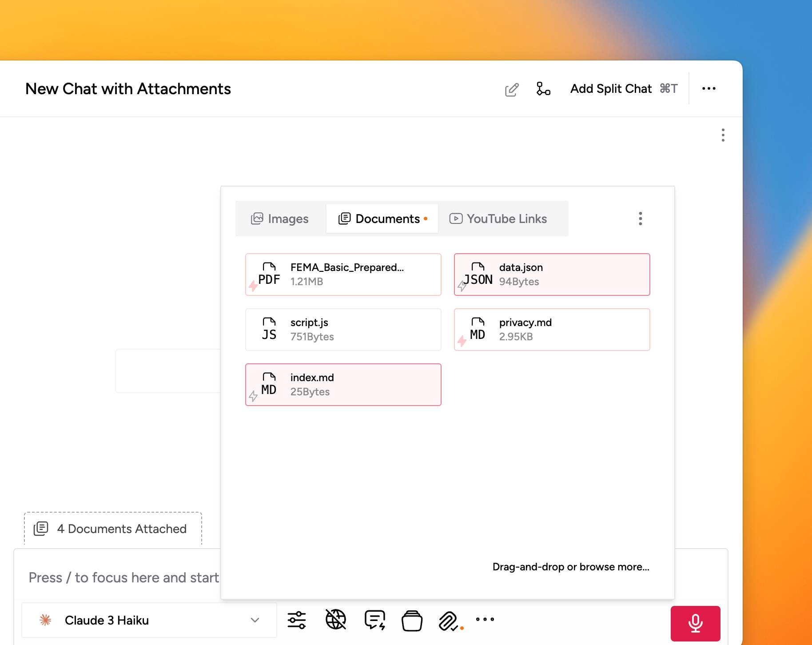Click Add Split Chat

(x=611, y=89)
